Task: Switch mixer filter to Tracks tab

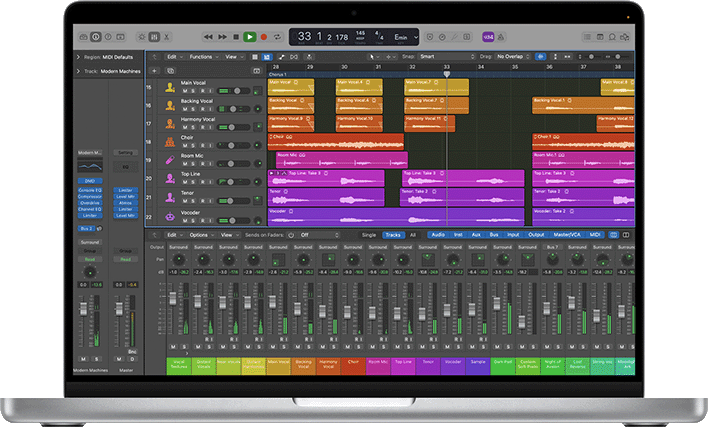Action: 393,235
